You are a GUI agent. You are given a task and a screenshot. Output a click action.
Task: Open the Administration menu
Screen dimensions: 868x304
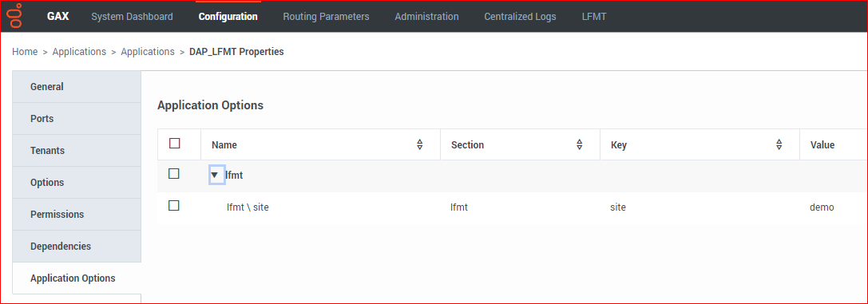coord(426,17)
